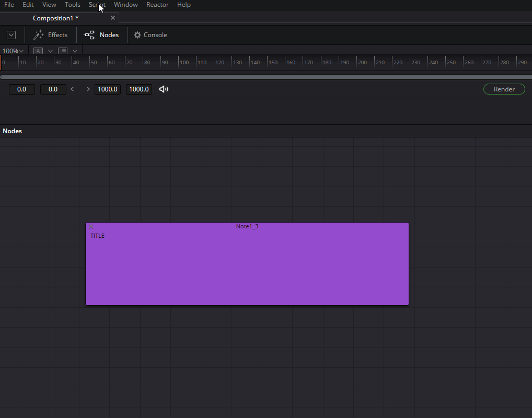The width and height of the screenshot is (532, 418).
Task: Click the 0.0 field nearest the window edge
Action: pos(22,89)
